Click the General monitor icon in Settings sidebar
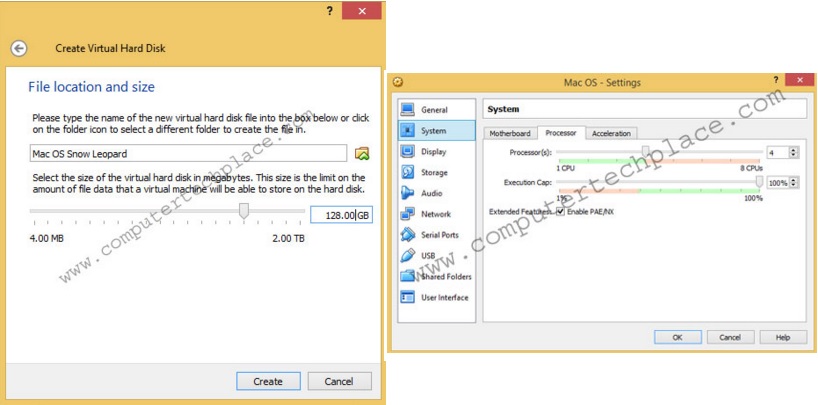Image resolution: width=818 pixels, height=405 pixels. [407, 110]
